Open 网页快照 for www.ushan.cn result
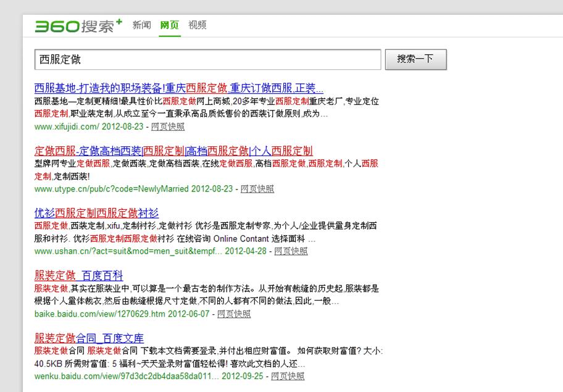 (291, 251)
